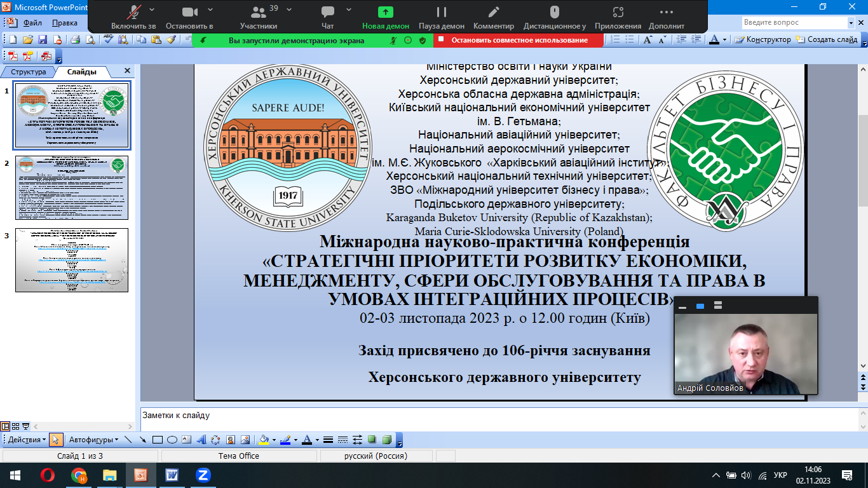Image resolution: width=868 pixels, height=488 pixels.
Task: Decrease font size with small A icon
Action: [x=662, y=39]
